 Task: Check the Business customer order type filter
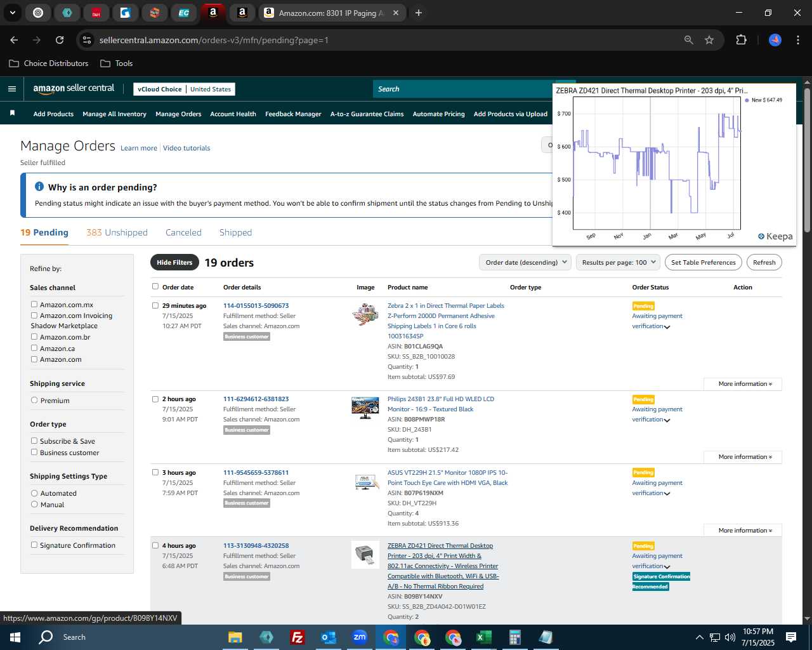tap(34, 452)
